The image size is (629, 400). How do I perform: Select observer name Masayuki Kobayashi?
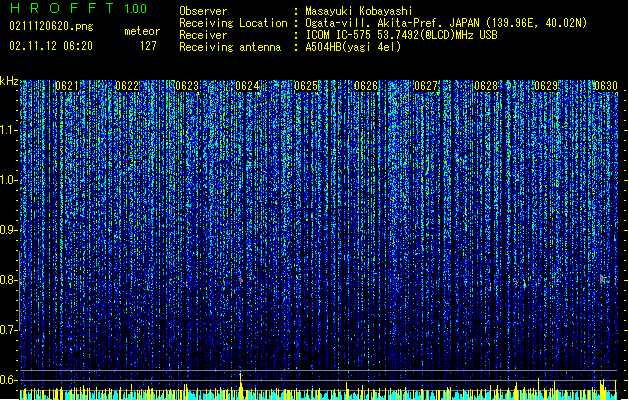pos(359,11)
